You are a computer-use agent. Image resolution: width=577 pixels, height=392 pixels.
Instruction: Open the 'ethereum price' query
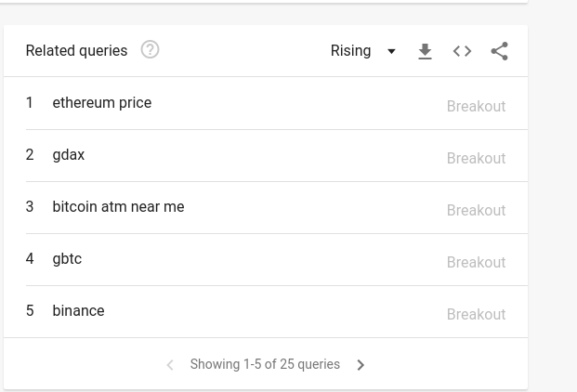[102, 103]
